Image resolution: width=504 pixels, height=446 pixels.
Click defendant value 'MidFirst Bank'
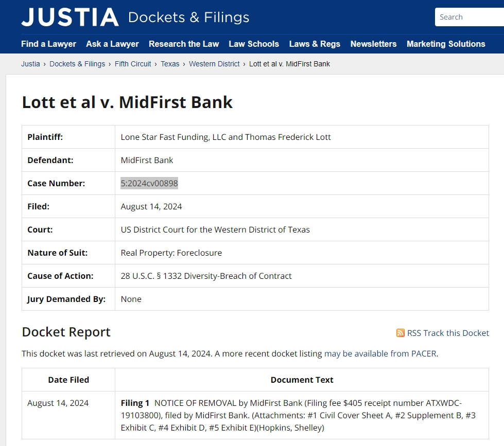coord(147,160)
